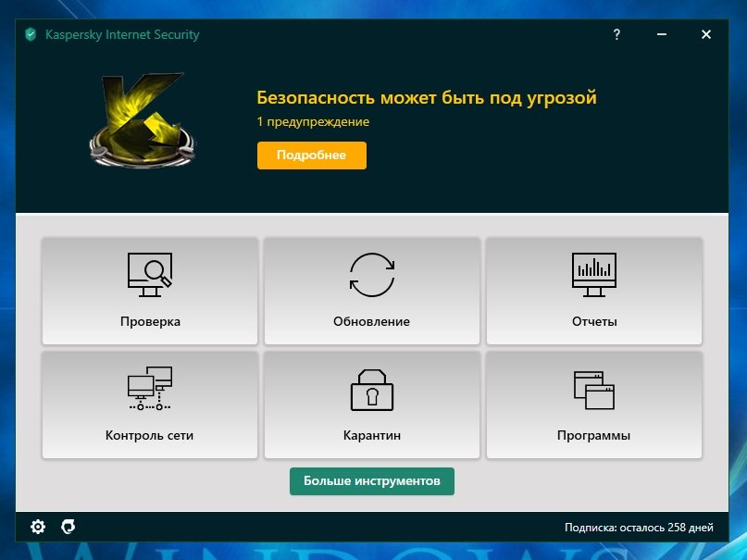
Task: Click the overlapping windows programs icon
Action: coord(593,390)
